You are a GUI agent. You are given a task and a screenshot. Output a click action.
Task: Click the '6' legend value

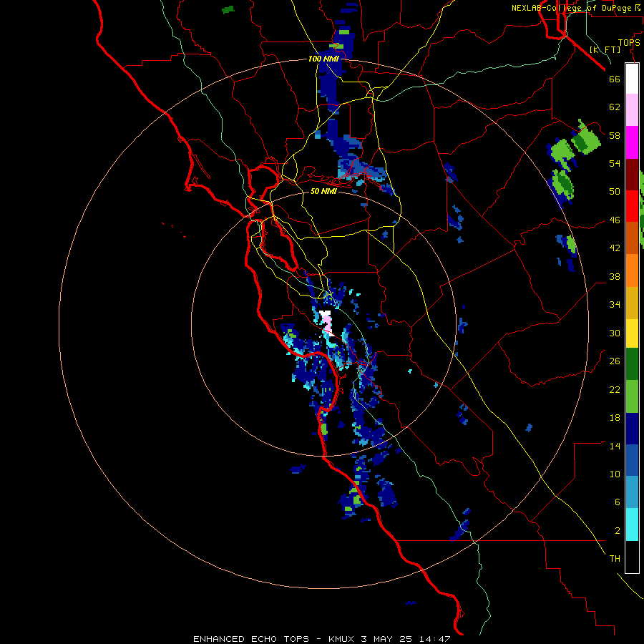coord(618,502)
